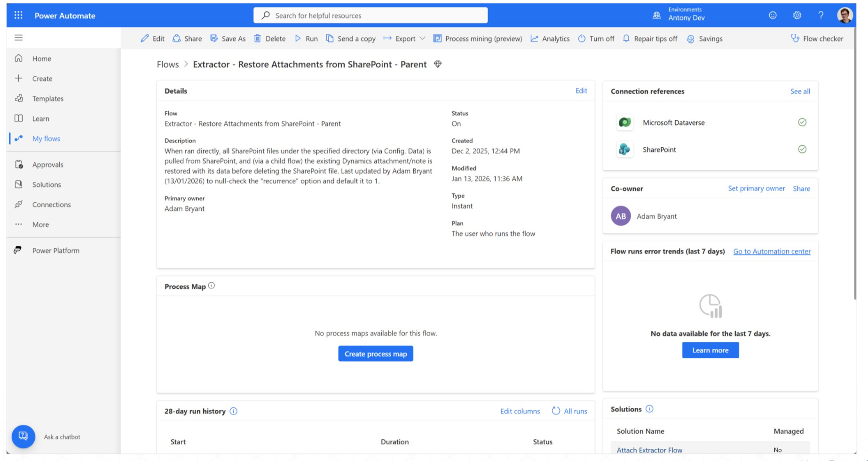This screenshot has width=868, height=461.
Task: Click the search for helpful resources field
Action: 371,16
